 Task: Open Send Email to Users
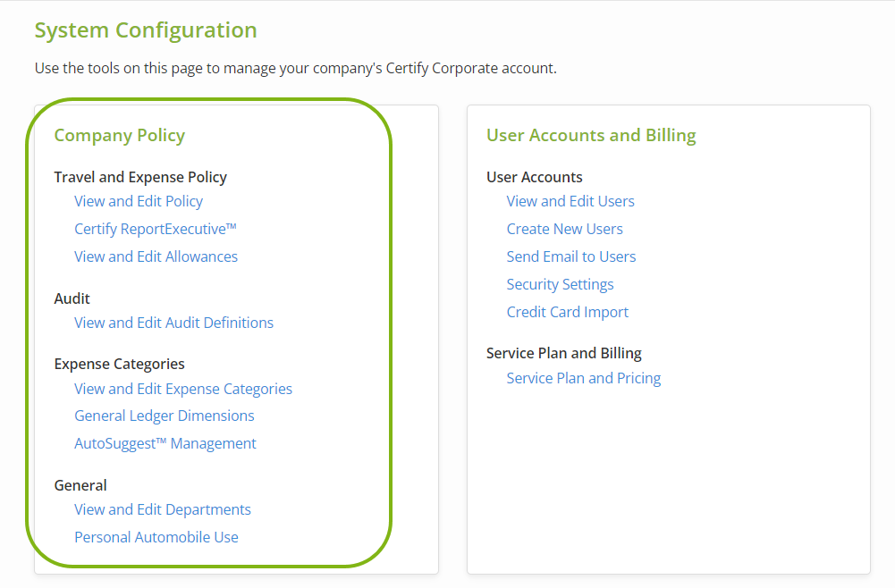[x=570, y=256]
